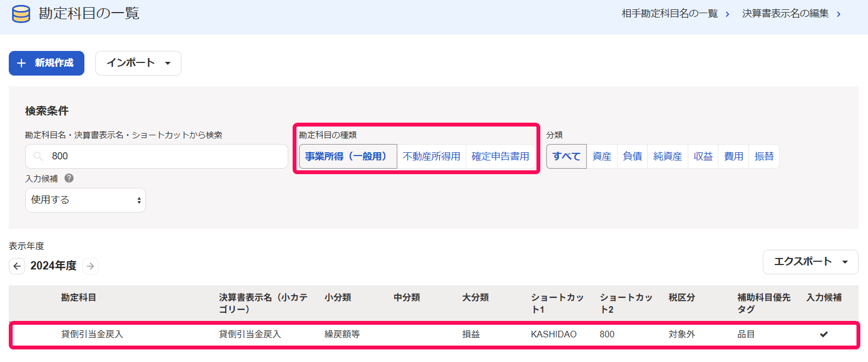Open the 入力候補 使用する select box
This screenshot has width=868, height=362.
85,200
